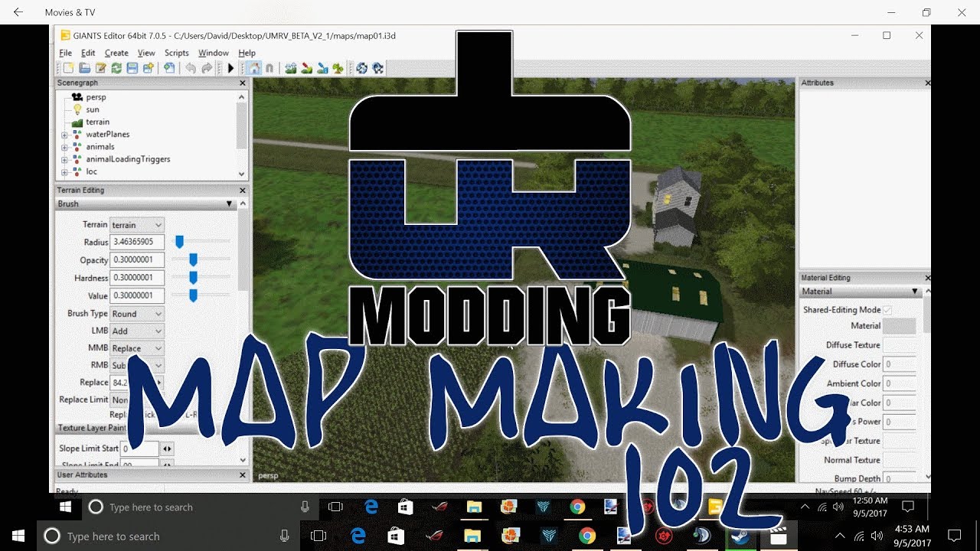Click the Material color swatch box
Image resolution: width=980 pixels, height=551 pixels.
[900, 326]
